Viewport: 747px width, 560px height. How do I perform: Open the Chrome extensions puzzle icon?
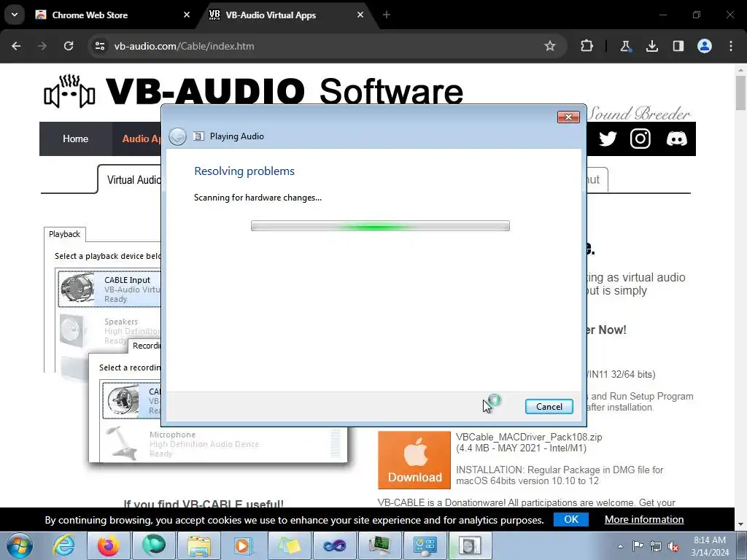click(x=587, y=46)
